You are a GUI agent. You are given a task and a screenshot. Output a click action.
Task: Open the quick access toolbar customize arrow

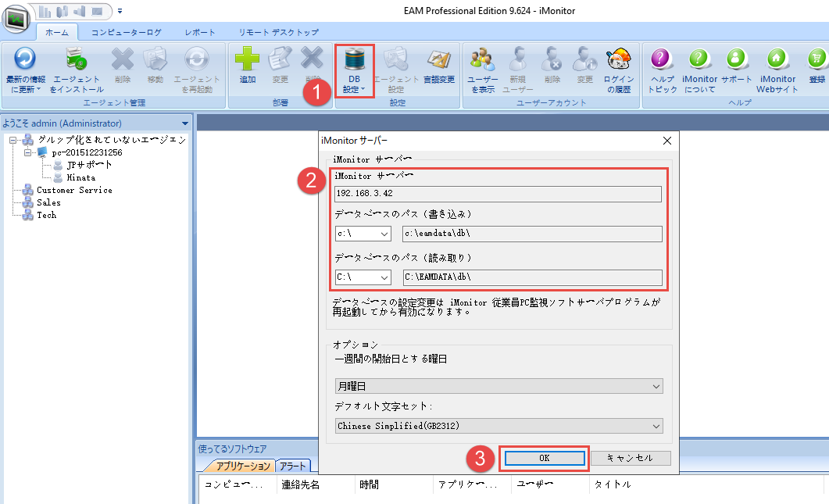pos(120,11)
